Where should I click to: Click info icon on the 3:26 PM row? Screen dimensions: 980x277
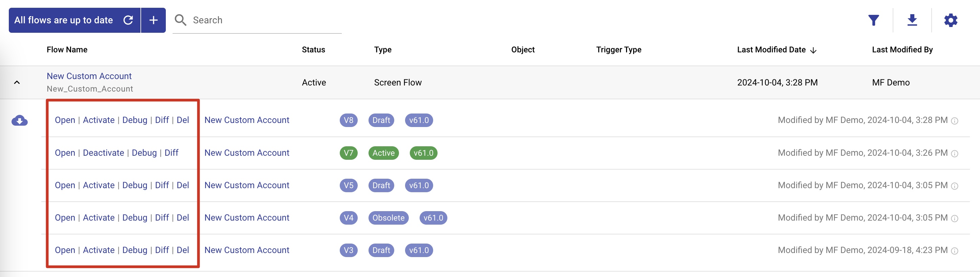pos(954,153)
